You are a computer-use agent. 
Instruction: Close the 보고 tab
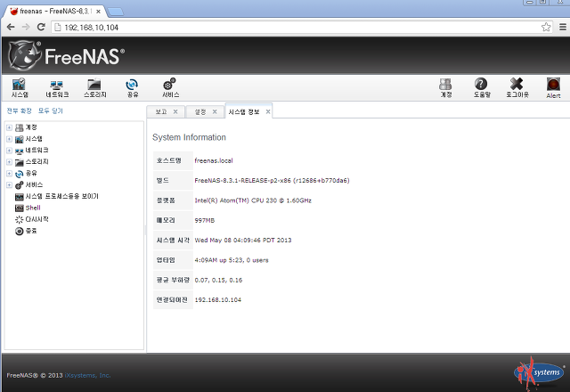pos(175,111)
